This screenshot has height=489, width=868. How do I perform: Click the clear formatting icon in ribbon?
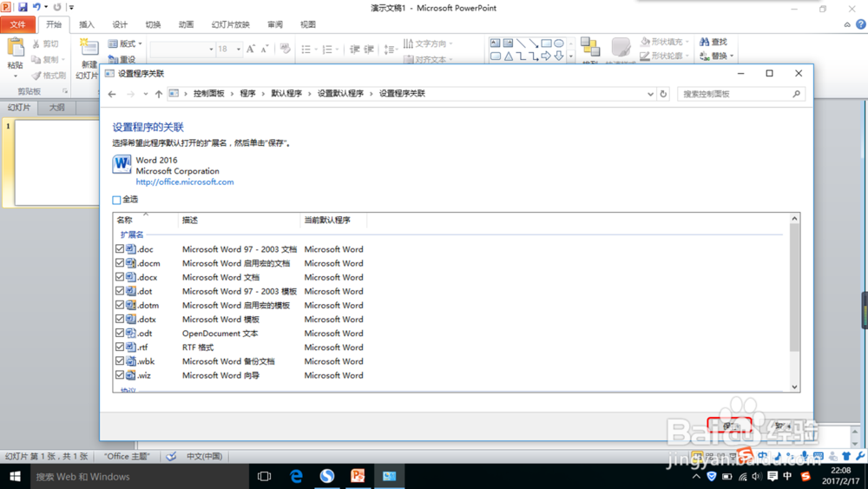pyautogui.click(x=285, y=49)
